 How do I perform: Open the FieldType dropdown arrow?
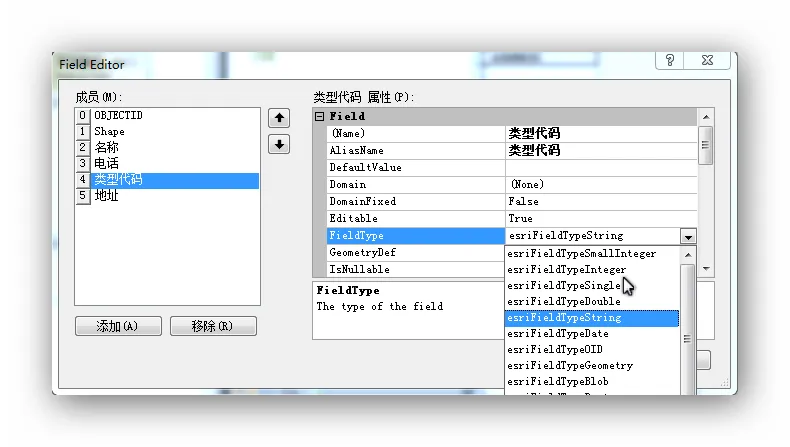pyautogui.click(x=688, y=236)
